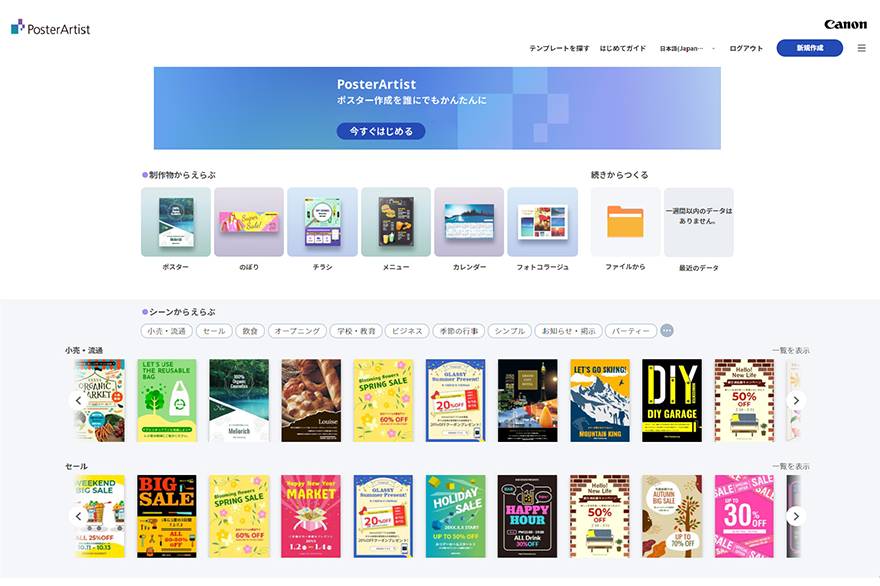The width and height of the screenshot is (880, 586).
Task: Select the のぼり banner type icon
Action: coord(249,222)
